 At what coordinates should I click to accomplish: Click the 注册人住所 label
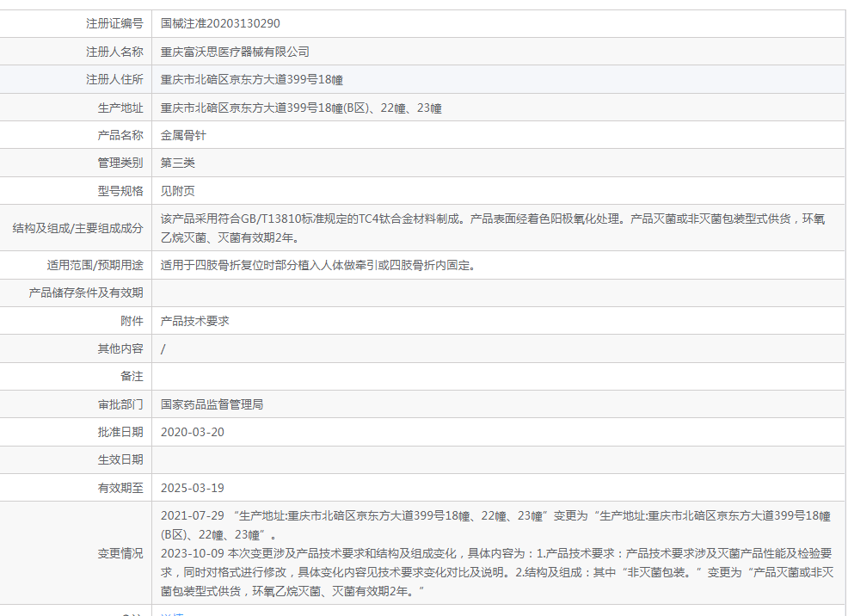[x=114, y=80]
